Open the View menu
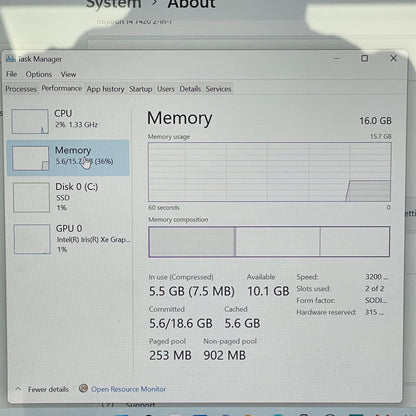 point(68,74)
